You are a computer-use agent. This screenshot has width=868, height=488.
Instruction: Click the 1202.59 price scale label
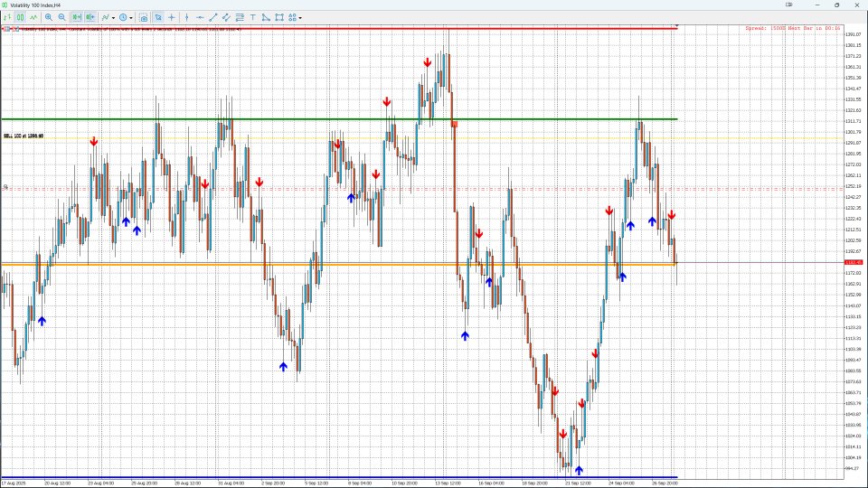tap(853, 240)
